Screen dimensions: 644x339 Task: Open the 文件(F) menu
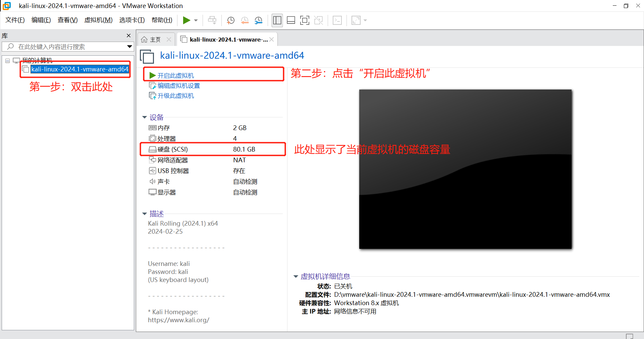pyautogui.click(x=15, y=20)
